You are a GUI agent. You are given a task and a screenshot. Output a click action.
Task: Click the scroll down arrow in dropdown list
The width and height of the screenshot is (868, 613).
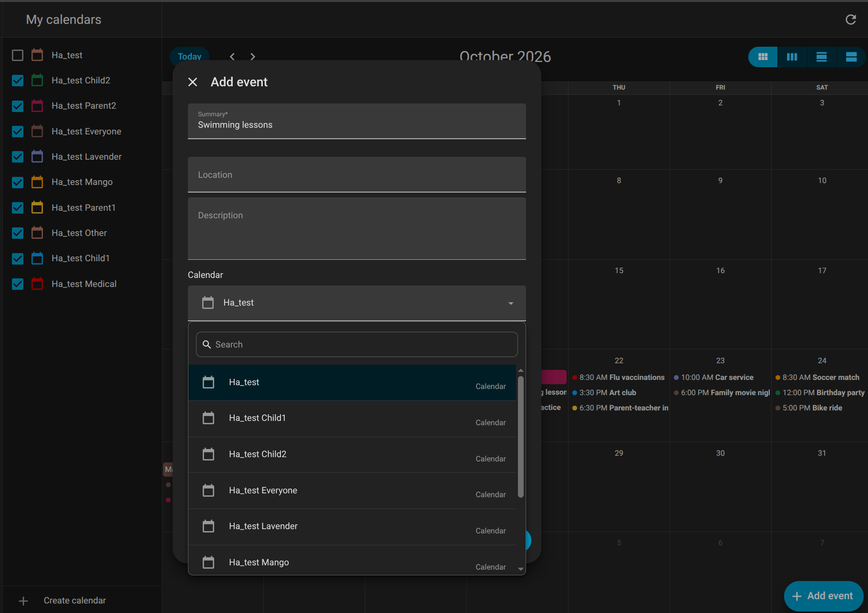pos(521,569)
